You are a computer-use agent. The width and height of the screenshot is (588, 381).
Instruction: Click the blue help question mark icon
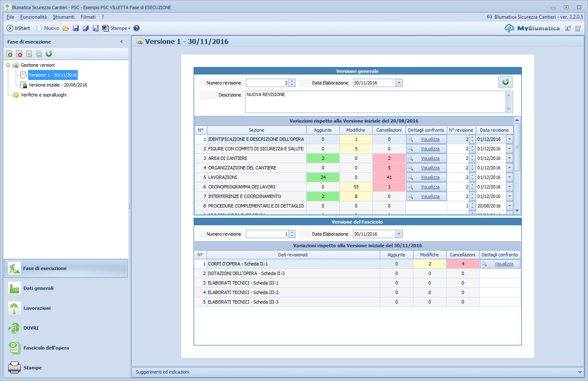137,28
